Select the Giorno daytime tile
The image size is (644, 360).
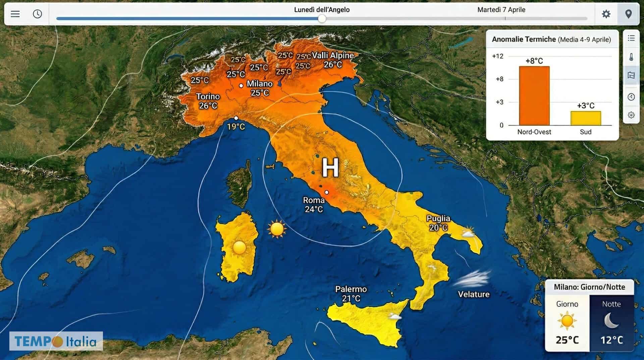pyautogui.click(x=567, y=323)
